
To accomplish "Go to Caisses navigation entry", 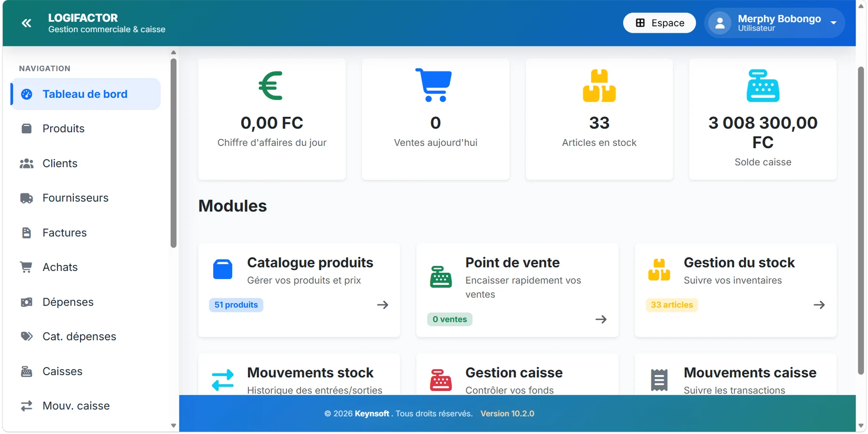I will tap(86, 371).
